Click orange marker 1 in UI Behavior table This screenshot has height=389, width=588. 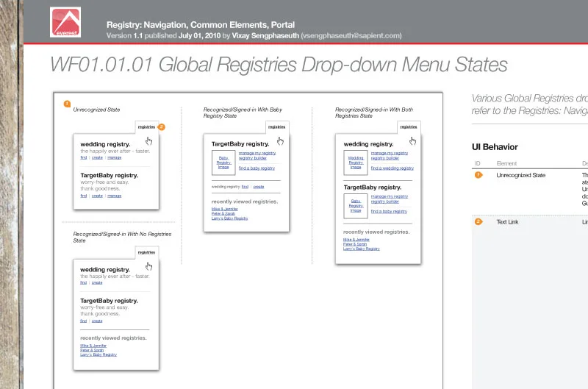478,175
